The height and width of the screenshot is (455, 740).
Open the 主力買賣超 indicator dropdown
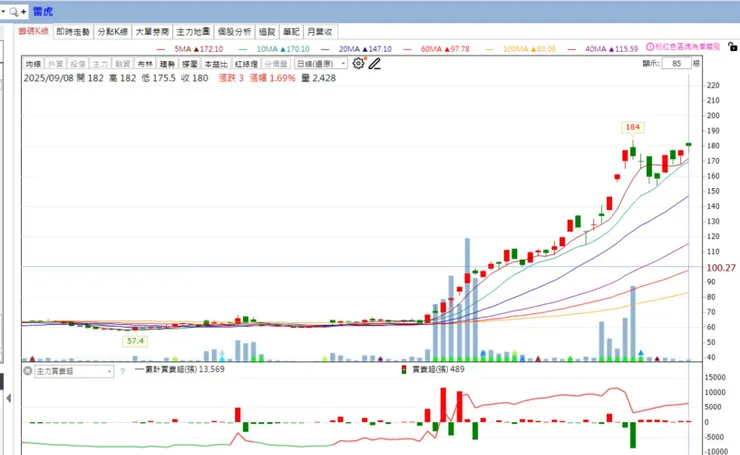[x=74, y=371]
